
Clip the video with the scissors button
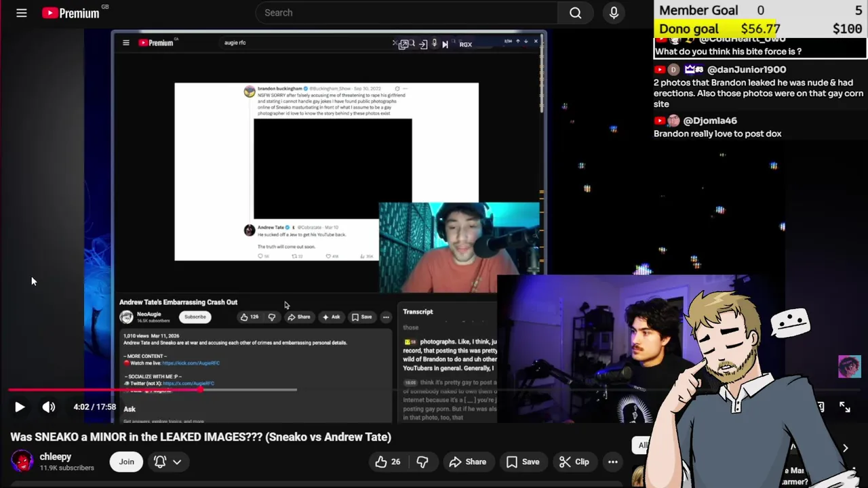point(574,462)
